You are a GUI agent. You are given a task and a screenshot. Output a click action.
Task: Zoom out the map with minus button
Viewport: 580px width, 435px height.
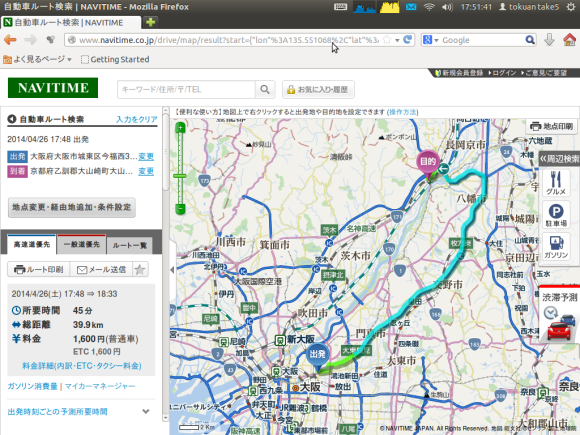coord(180,209)
